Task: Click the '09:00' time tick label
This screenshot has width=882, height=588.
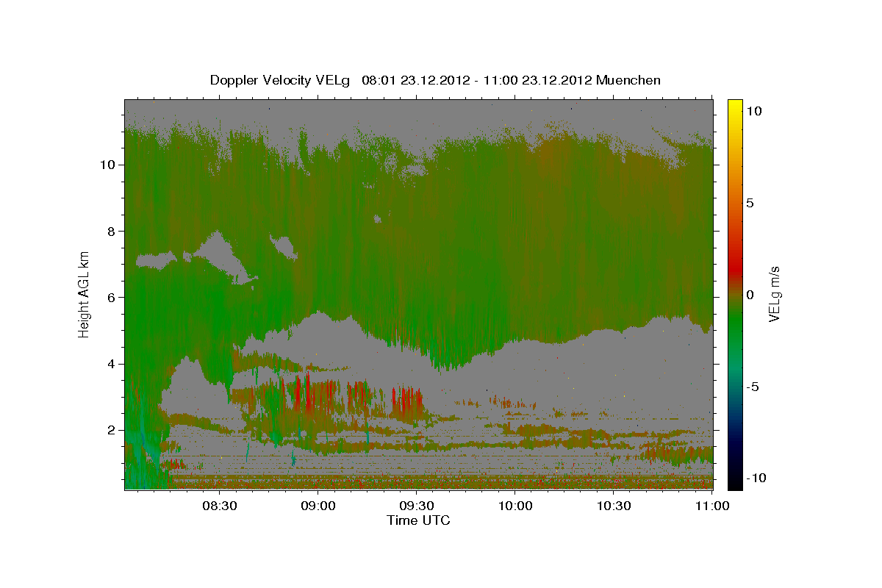Action: [318, 506]
